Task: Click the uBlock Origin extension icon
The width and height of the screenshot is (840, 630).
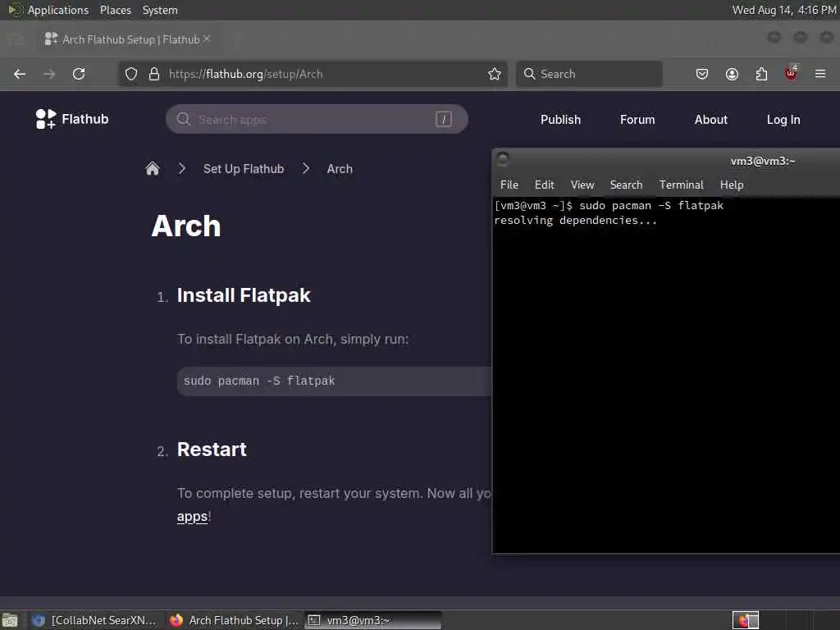Action: pyautogui.click(x=791, y=73)
